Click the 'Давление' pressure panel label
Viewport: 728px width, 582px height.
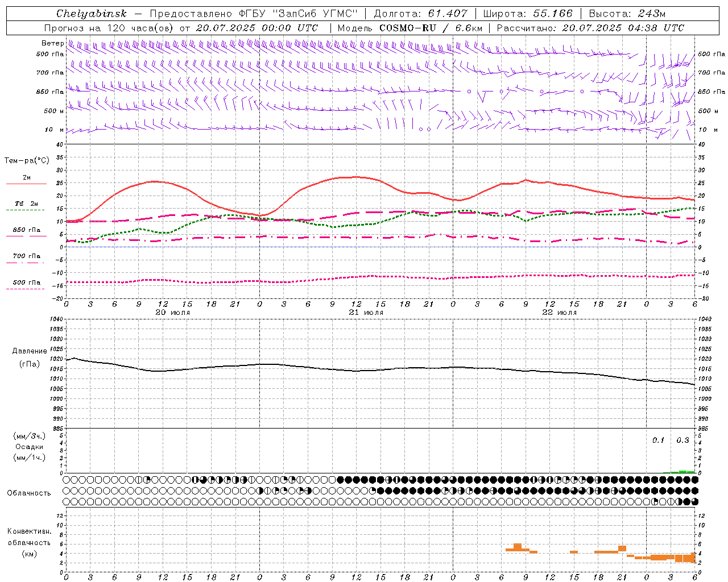pos(30,351)
